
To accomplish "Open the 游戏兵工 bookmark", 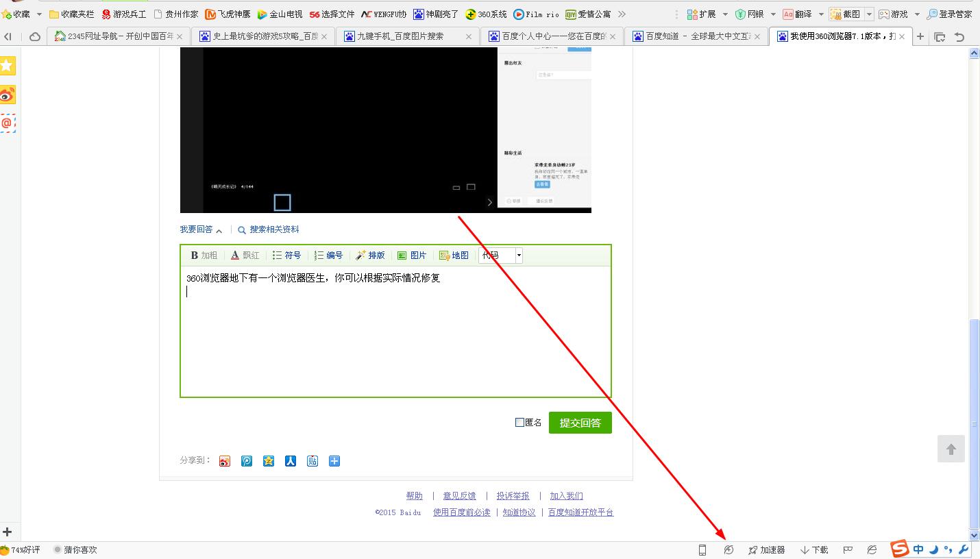I will (123, 14).
